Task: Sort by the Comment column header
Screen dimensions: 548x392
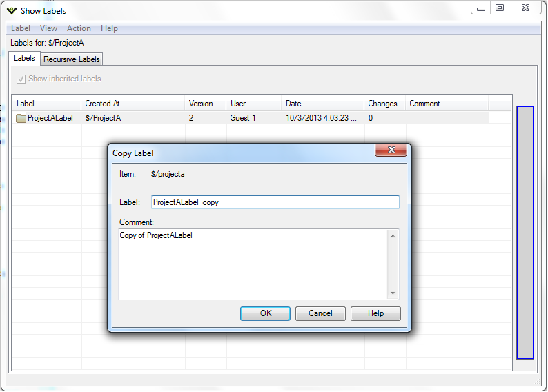Action: pos(447,104)
